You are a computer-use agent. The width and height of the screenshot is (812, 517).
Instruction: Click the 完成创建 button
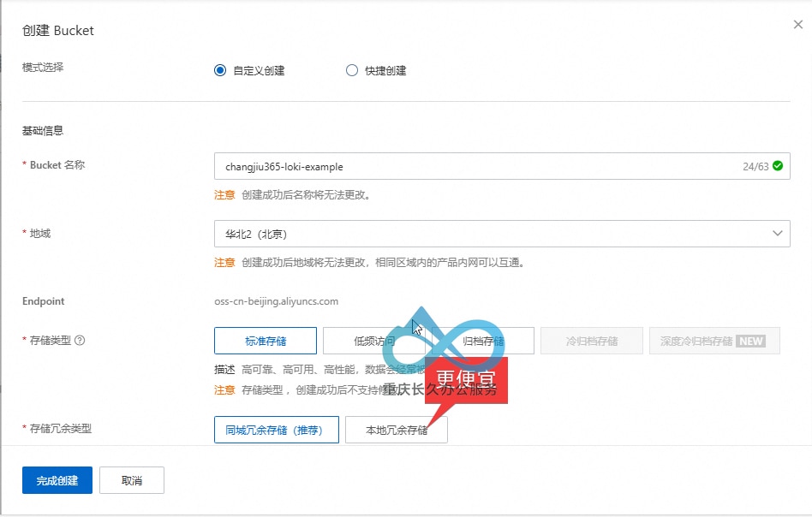(x=57, y=480)
